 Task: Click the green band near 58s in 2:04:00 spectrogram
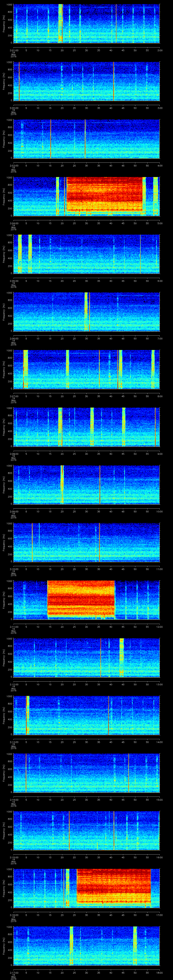point(155,196)
